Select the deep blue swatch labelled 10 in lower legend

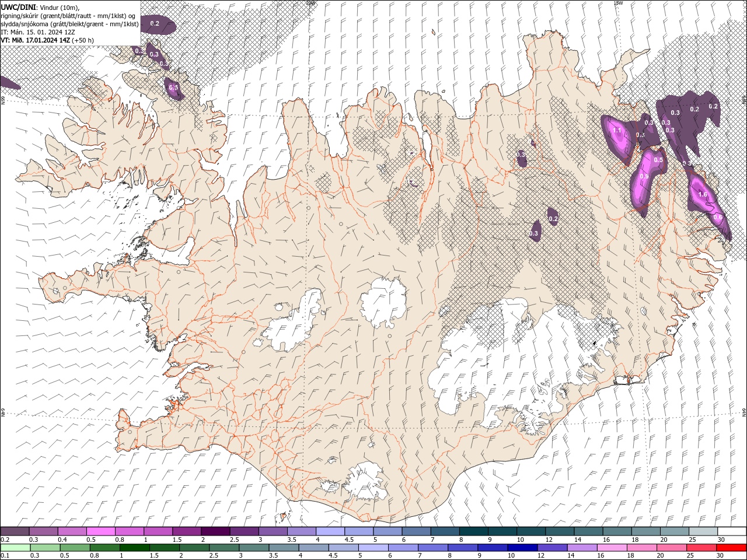point(522,548)
